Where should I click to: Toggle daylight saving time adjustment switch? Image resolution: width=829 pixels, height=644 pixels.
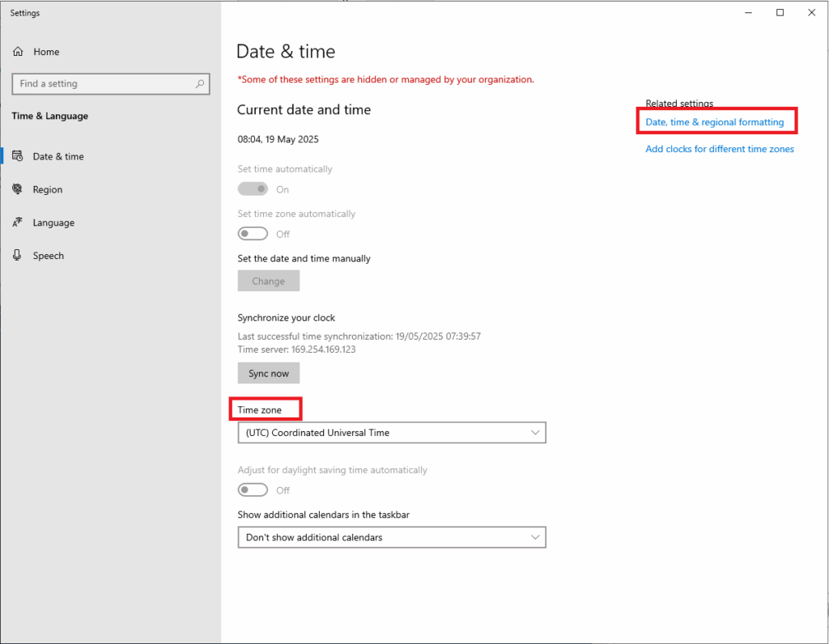click(253, 489)
